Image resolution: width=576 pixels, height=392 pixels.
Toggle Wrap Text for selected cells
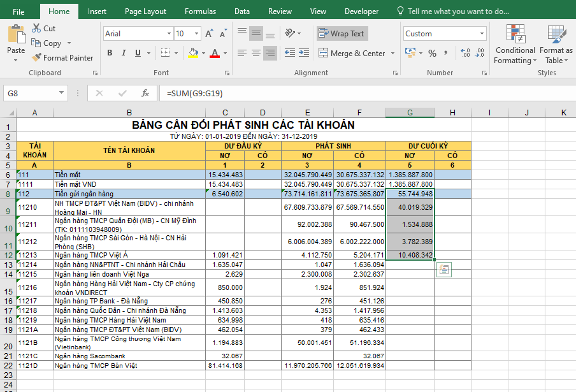point(342,34)
